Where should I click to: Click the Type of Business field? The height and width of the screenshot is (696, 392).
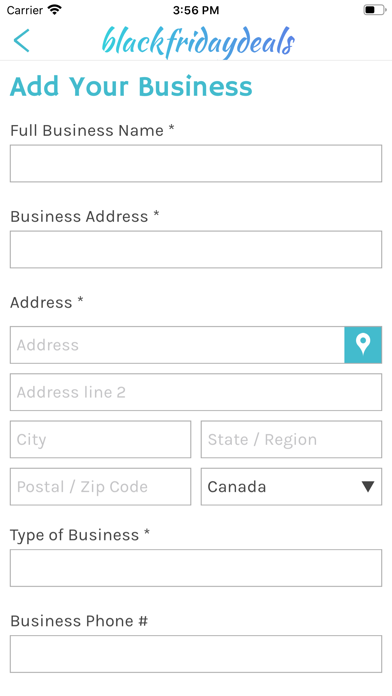pyautogui.click(x=196, y=568)
